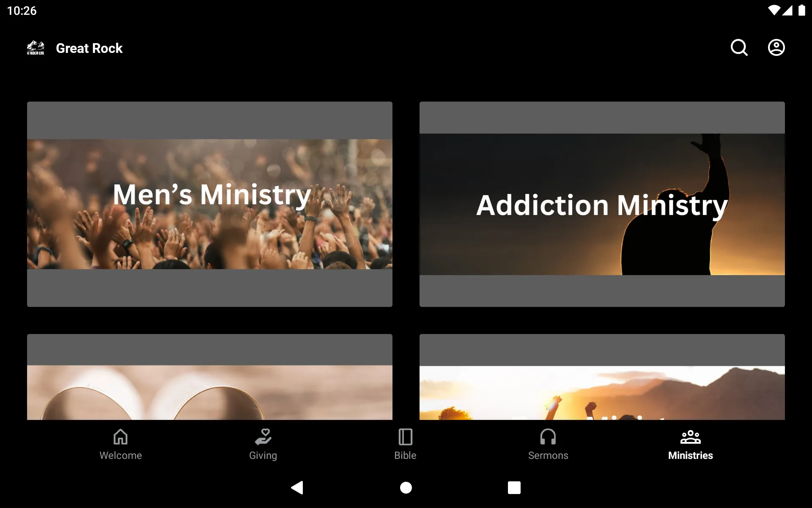
Task: Tap the back navigation button
Action: tap(297, 488)
